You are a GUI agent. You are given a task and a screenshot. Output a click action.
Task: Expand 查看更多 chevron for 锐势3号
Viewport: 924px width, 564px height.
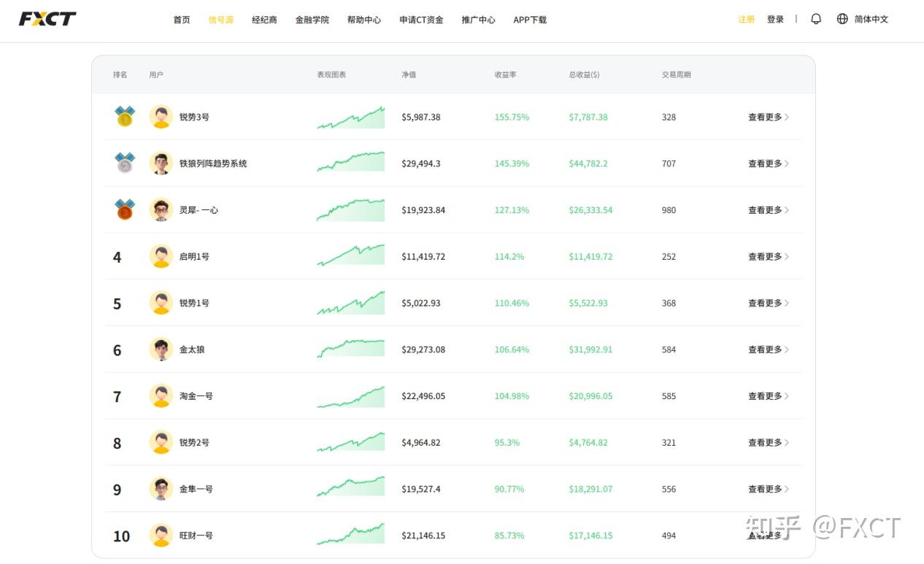point(787,117)
